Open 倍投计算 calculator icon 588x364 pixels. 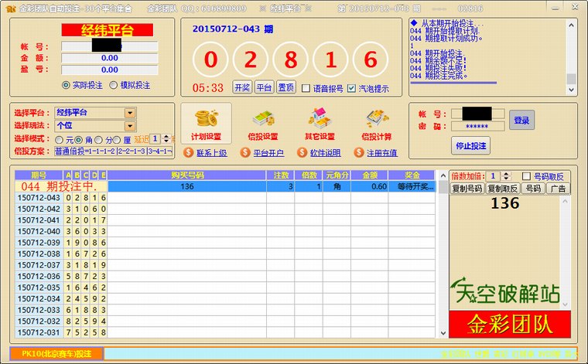pyautogui.click(x=377, y=119)
